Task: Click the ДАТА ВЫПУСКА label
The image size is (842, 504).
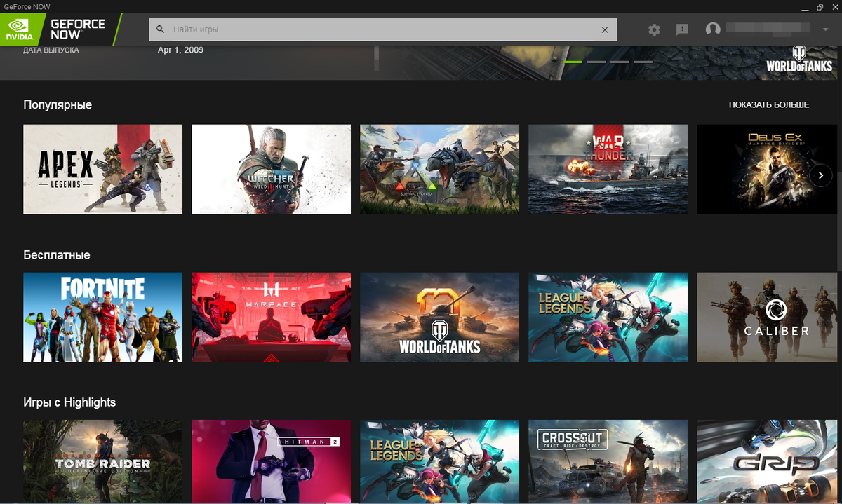Action: coord(51,50)
